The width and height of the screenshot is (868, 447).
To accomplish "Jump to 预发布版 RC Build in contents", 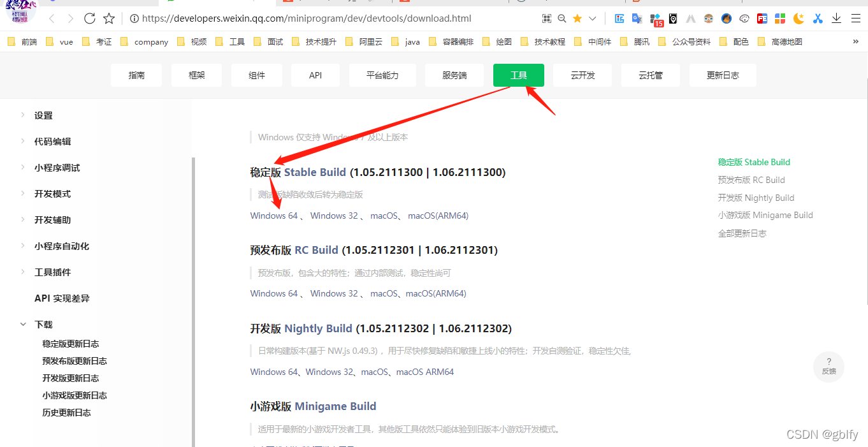I will click(751, 180).
